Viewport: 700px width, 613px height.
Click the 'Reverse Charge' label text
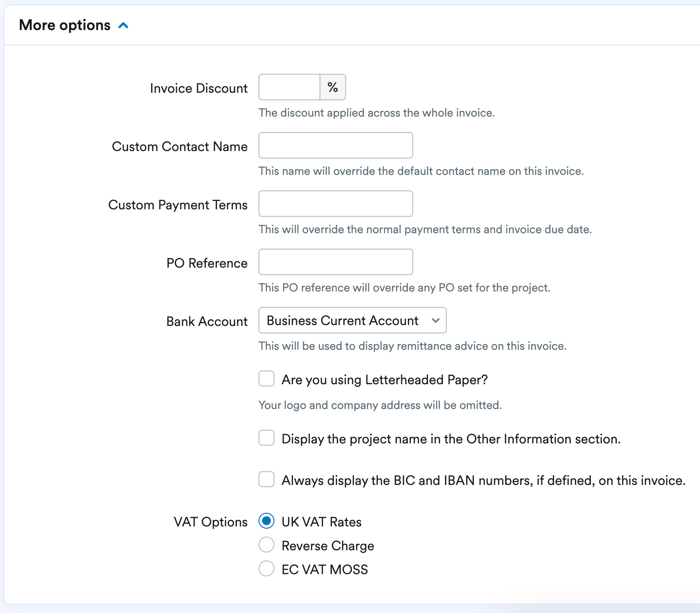(x=328, y=546)
